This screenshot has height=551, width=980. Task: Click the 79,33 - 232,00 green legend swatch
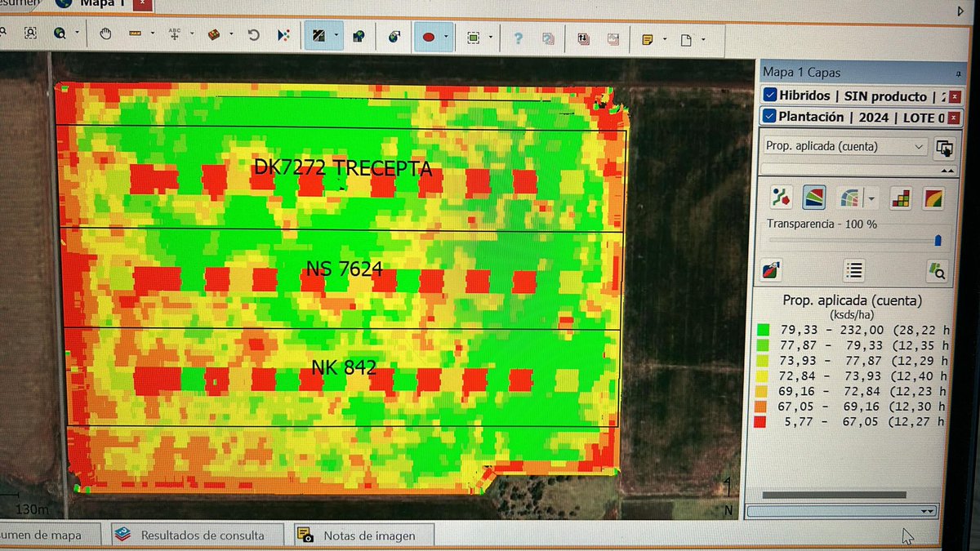tap(763, 330)
